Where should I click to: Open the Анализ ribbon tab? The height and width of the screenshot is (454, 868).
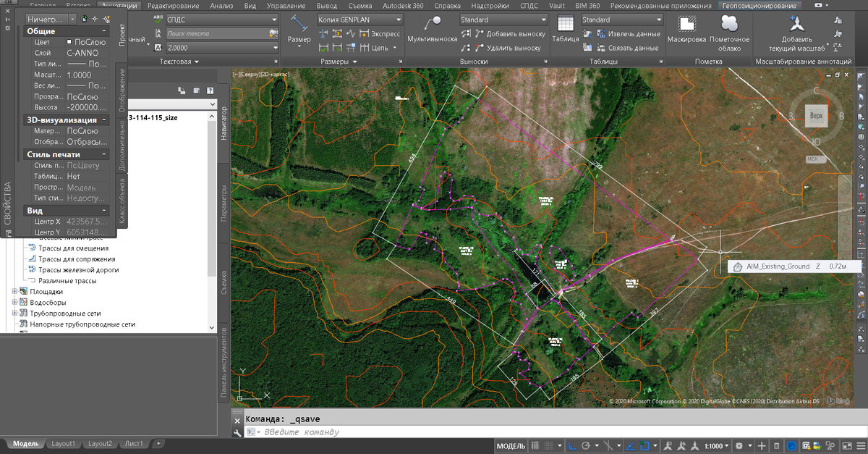[x=221, y=5]
